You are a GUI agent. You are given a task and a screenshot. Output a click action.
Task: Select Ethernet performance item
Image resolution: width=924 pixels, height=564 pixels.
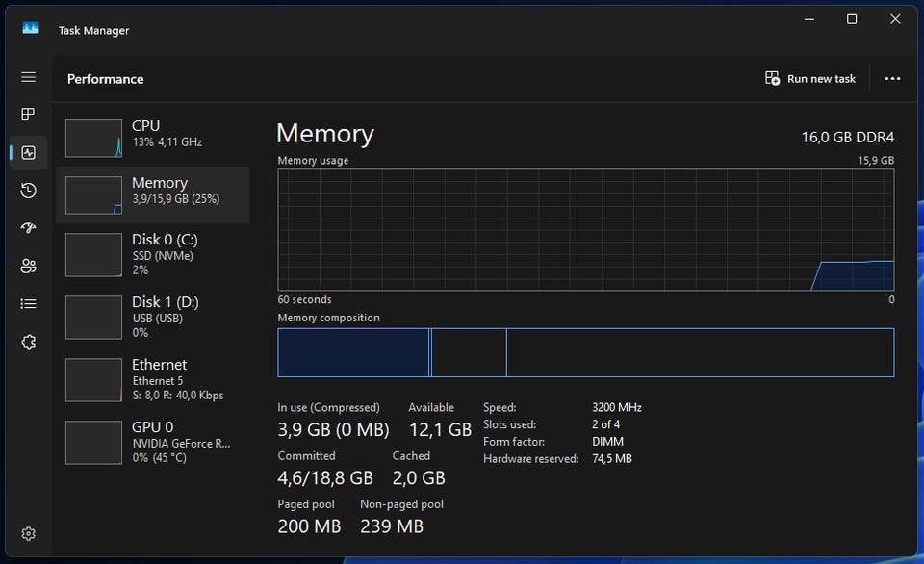[153, 379]
